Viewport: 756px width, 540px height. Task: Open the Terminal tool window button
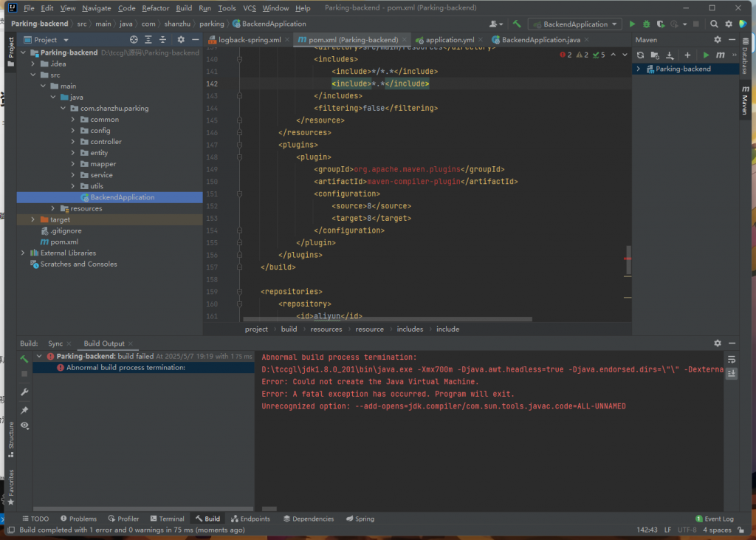pos(167,519)
